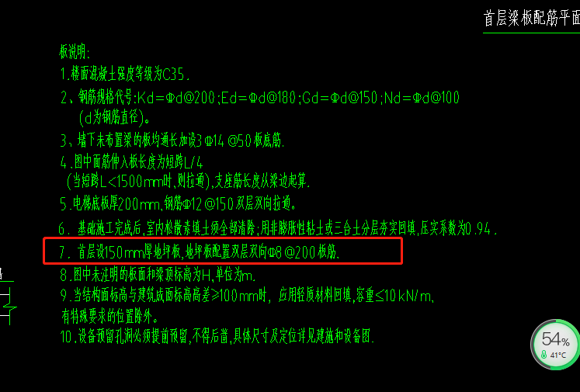Select the 板说明 heading text
580x392 pixels.
pyautogui.click(x=75, y=52)
